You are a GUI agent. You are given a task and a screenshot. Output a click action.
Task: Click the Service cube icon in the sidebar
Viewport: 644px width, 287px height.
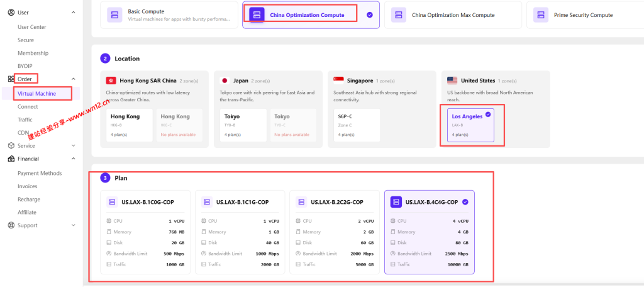[x=11, y=145]
